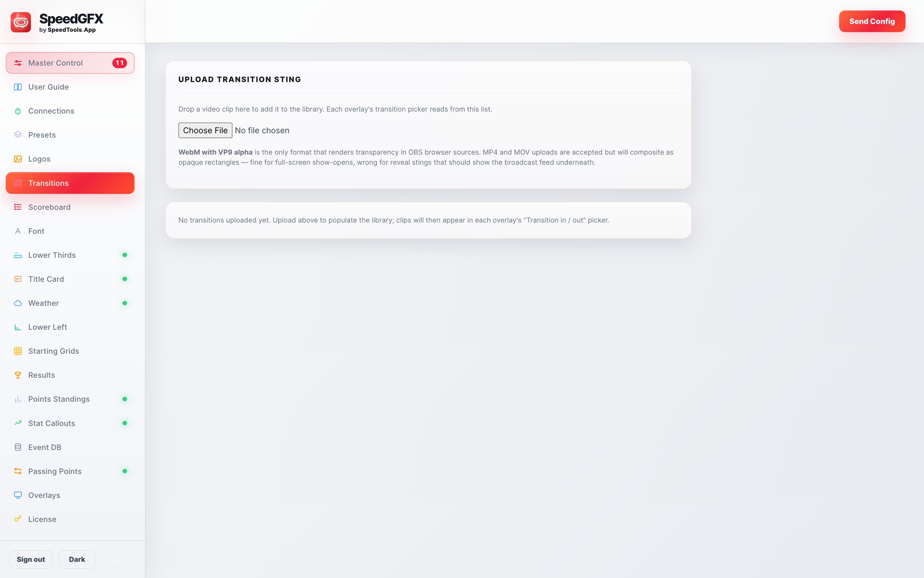
Task: Click the Presets layers icon
Action: pos(18,135)
